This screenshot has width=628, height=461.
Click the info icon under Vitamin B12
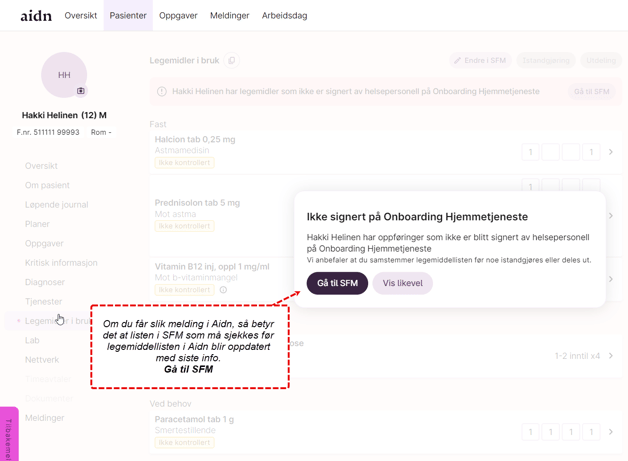(x=223, y=290)
